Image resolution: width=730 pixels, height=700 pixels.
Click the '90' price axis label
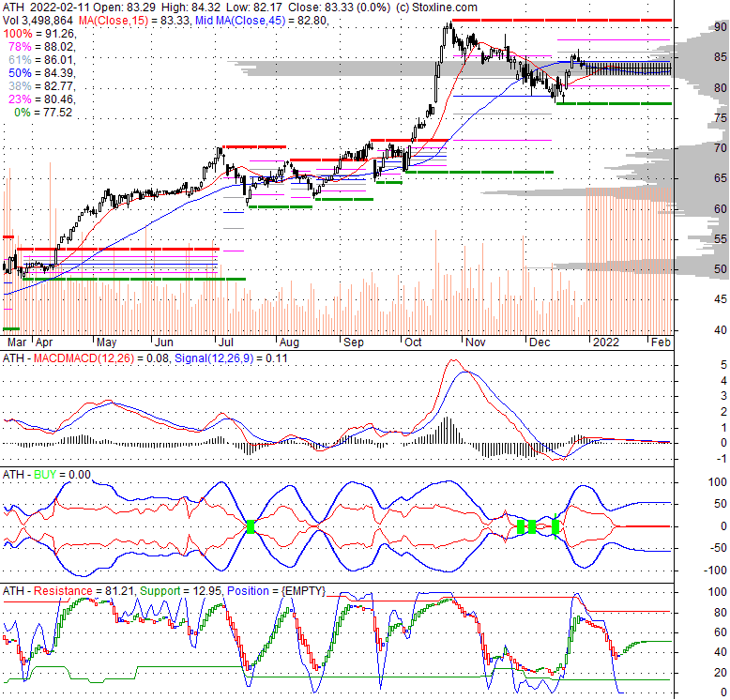(x=721, y=27)
